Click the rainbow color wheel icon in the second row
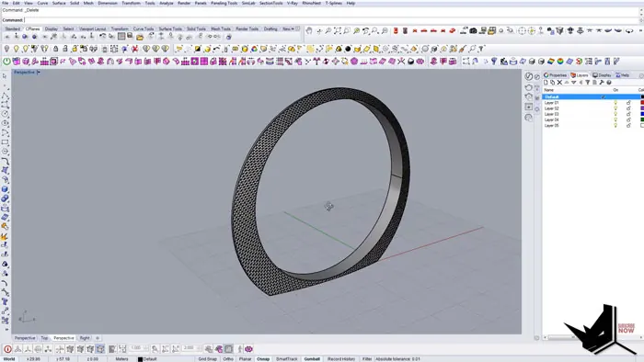This screenshot has width=644, height=362. (x=254, y=49)
